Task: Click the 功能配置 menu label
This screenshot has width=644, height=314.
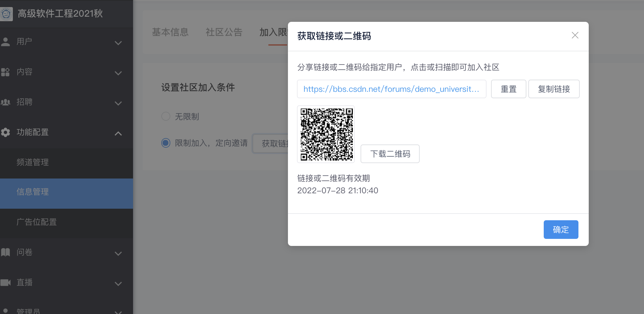Action: coord(32,132)
